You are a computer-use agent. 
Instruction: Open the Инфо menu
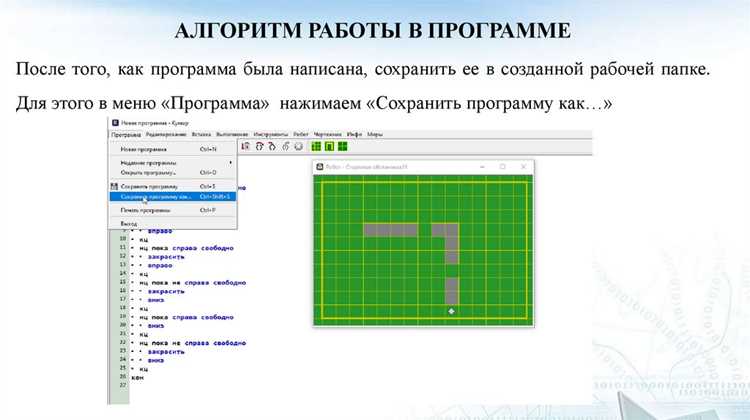pyautogui.click(x=354, y=134)
